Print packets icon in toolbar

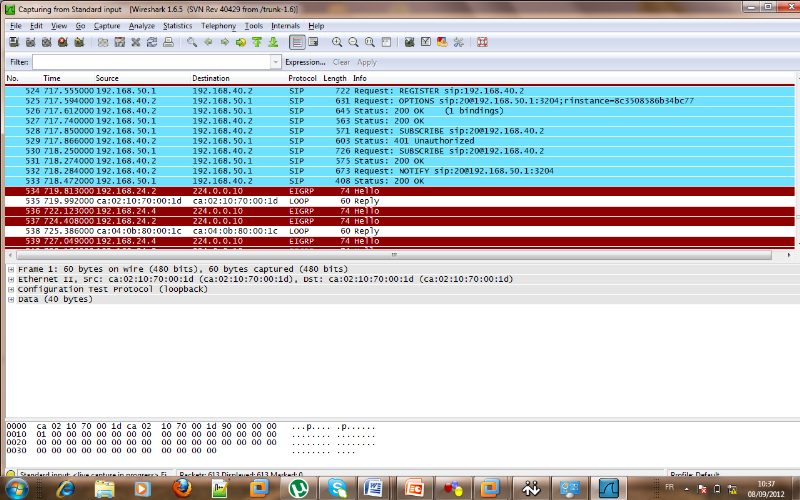(168, 42)
